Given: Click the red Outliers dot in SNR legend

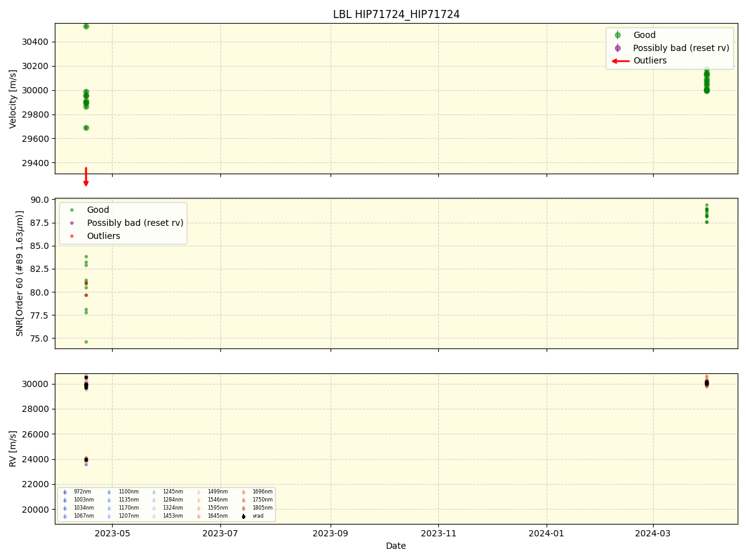Looking at the screenshot, I should point(72,236).
